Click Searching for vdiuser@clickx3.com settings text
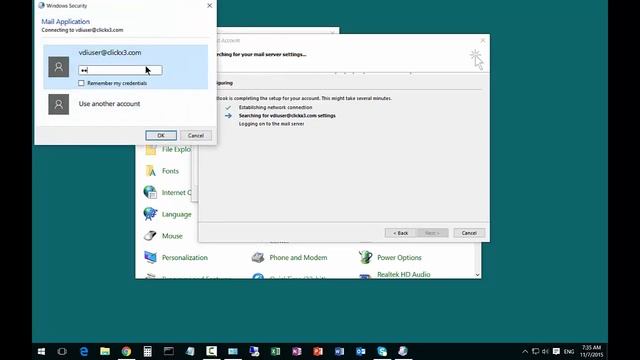 pos(287,116)
